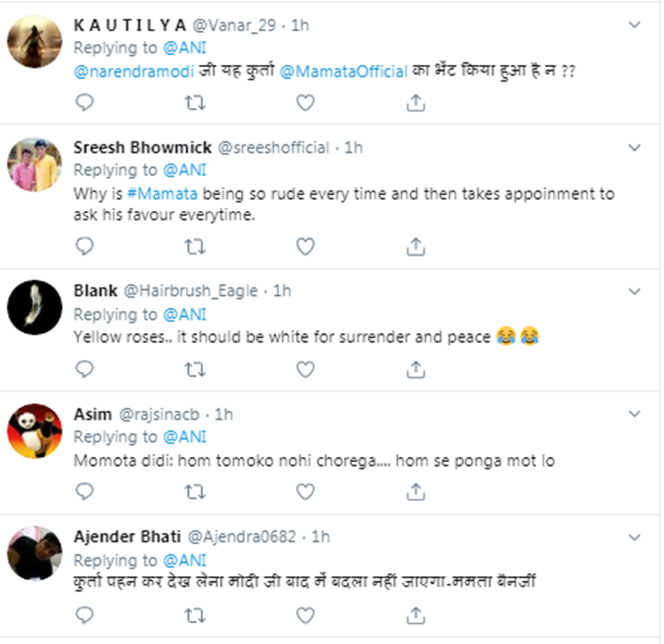Open the dropdown arrow on Asim's tweet
This screenshot has width=664, height=644.
tap(635, 413)
